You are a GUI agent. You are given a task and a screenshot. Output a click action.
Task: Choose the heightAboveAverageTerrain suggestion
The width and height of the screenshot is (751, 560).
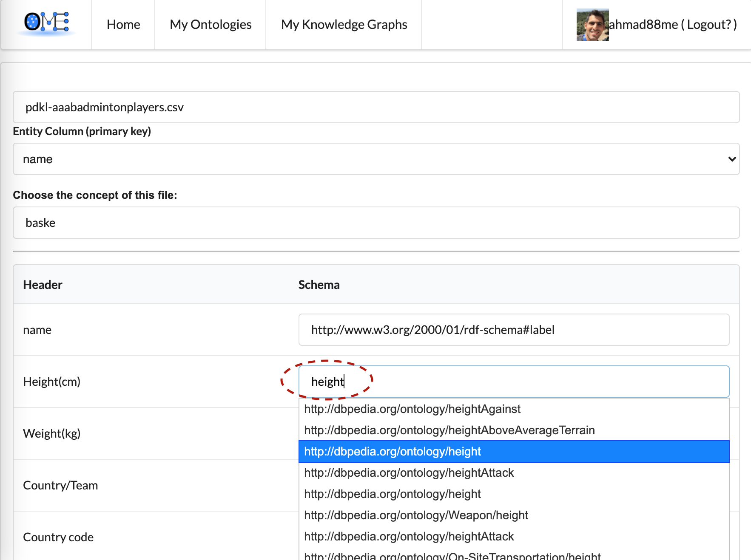tap(449, 430)
